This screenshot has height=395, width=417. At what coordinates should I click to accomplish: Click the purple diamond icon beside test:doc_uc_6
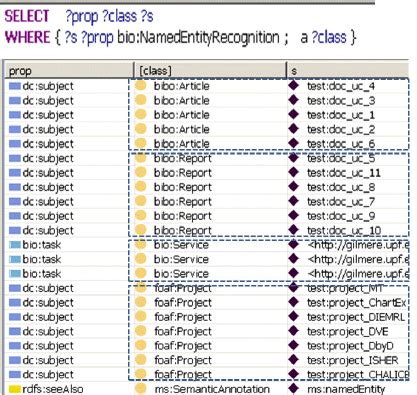(293, 143)
